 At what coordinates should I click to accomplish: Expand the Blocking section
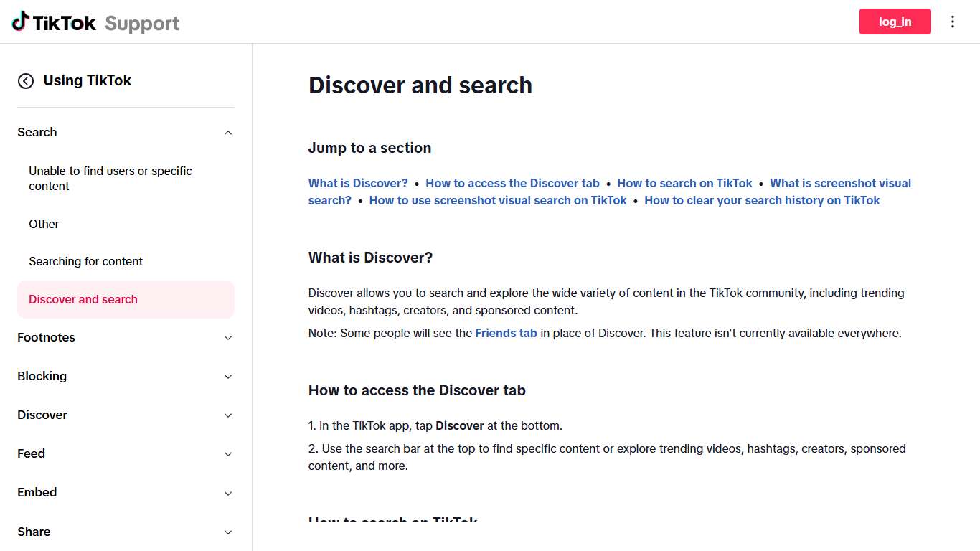(x=228, y=377)
